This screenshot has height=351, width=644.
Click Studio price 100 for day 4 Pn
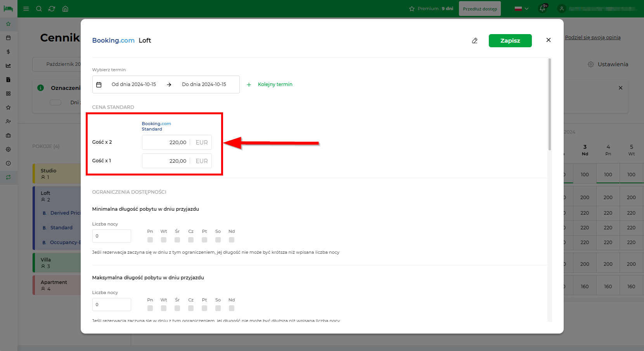coord(608,175)
